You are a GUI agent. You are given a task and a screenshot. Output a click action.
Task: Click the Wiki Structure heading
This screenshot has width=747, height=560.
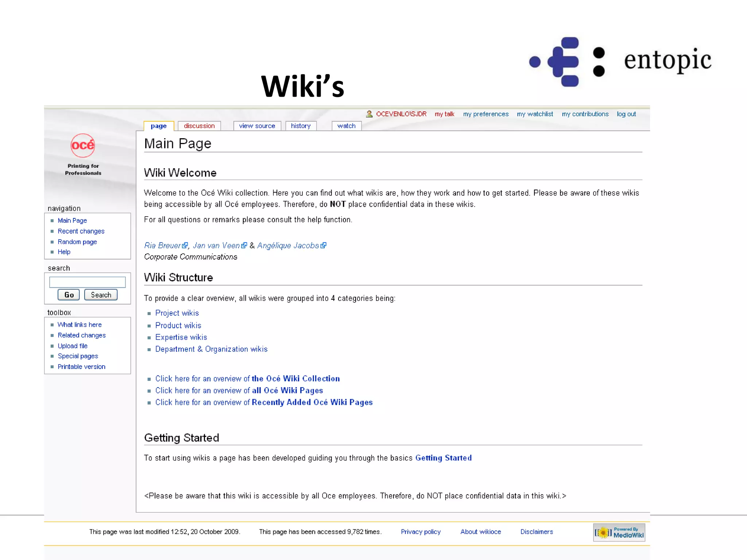click(x=178, y=277)
